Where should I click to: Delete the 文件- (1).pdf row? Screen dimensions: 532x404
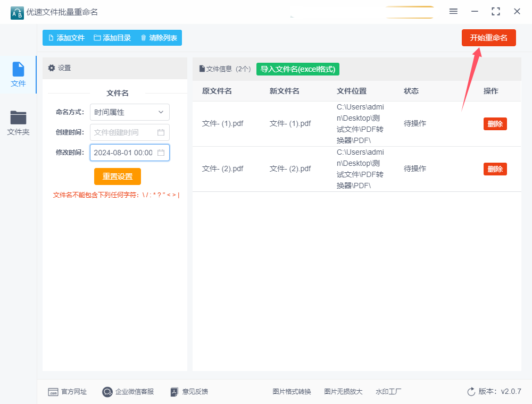495,124
